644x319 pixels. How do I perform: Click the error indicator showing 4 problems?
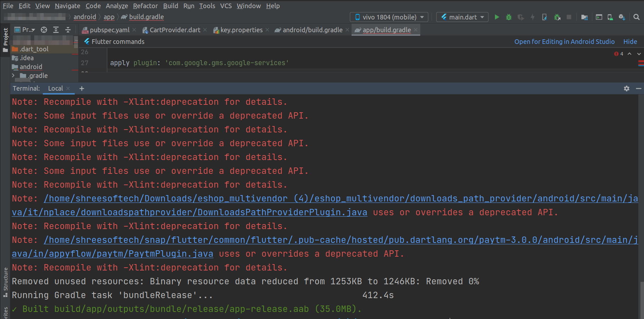619,54
